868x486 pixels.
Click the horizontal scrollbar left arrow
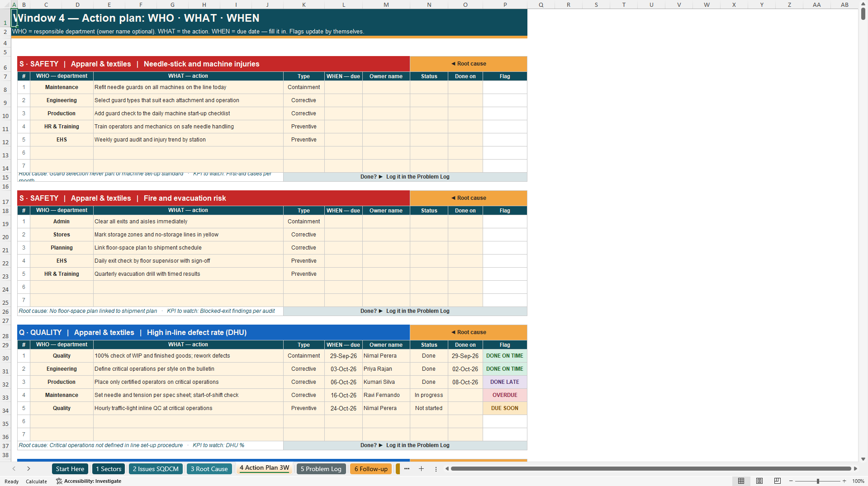[447, 469]
